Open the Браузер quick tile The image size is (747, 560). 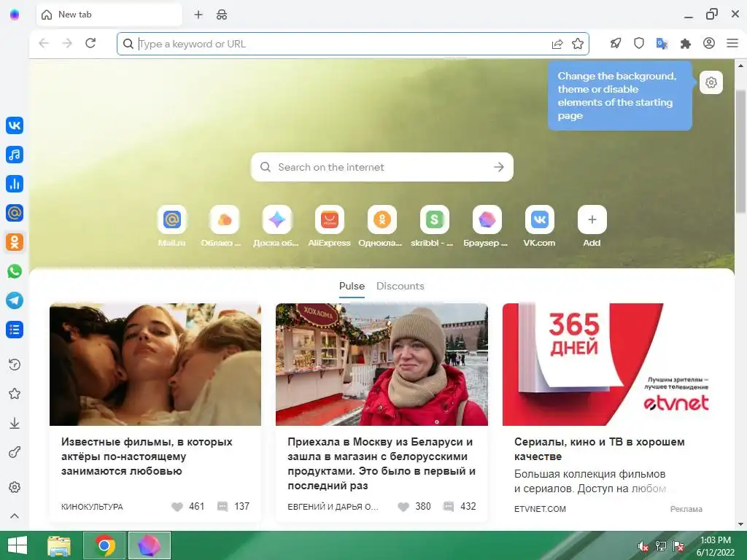pyautogui.click(x=487, y=226)
